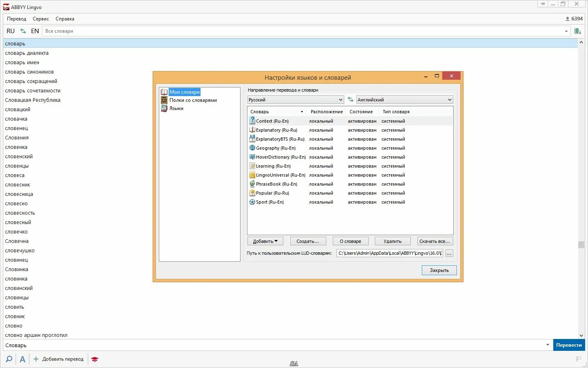Open dictionary shelf icon next to search bar
This screenshot has width=588, height=368.
point(578,31)
